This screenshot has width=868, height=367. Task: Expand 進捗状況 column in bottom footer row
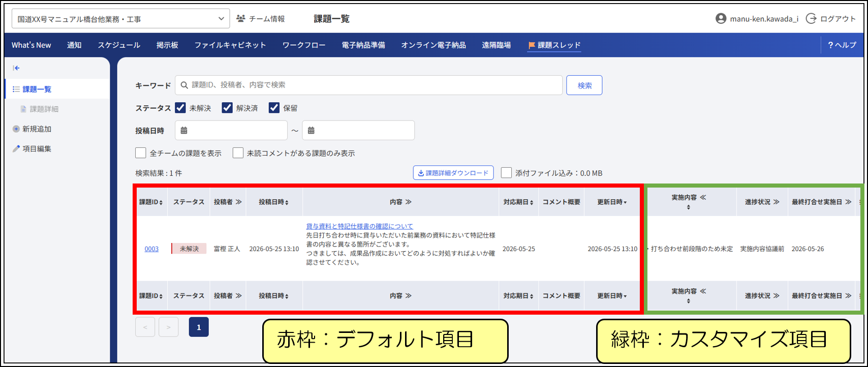click(776, 296)
